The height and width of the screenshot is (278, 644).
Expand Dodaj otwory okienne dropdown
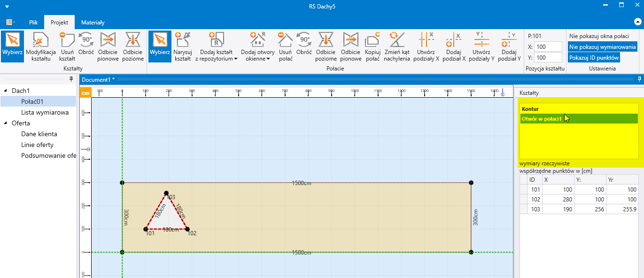[257, 47]
